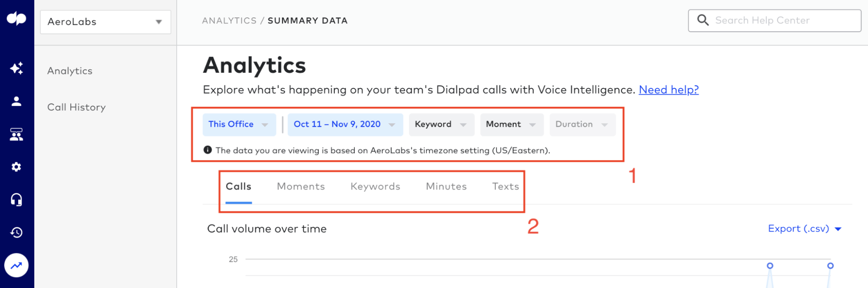Open the office team icon in sidebar
868x288 pixels.
tap(17, 134)
